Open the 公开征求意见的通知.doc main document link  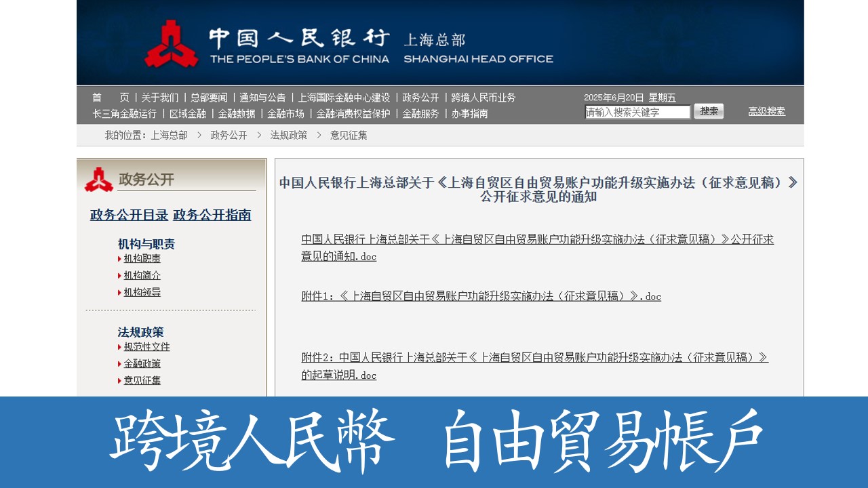pyautogui.click(x=537, y=240)
